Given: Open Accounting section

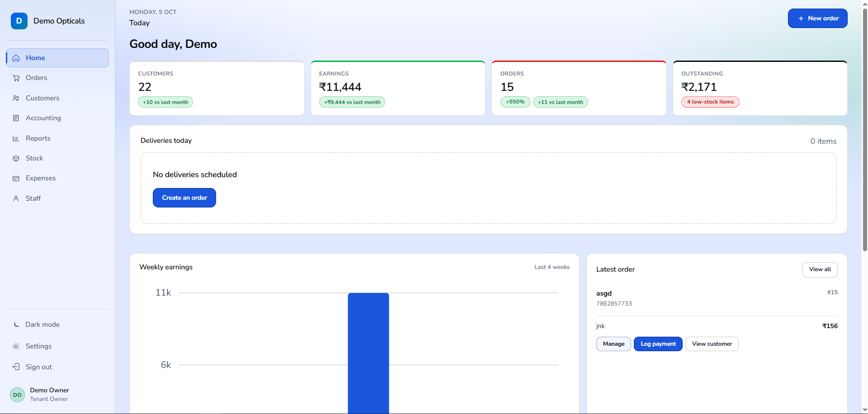Looking at the screenshot, I should click(57, 118).
